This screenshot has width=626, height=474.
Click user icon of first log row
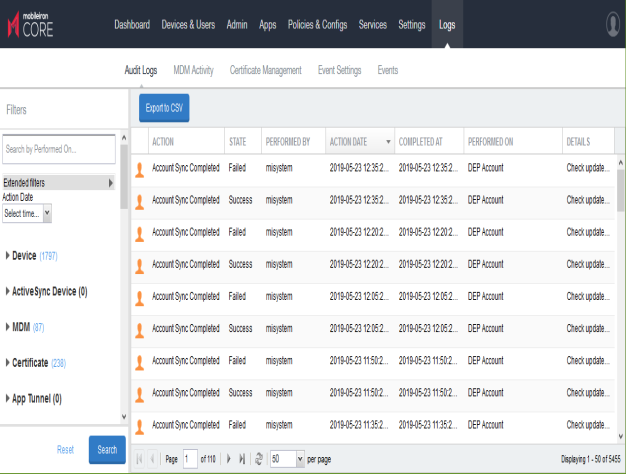pos(140,170)
